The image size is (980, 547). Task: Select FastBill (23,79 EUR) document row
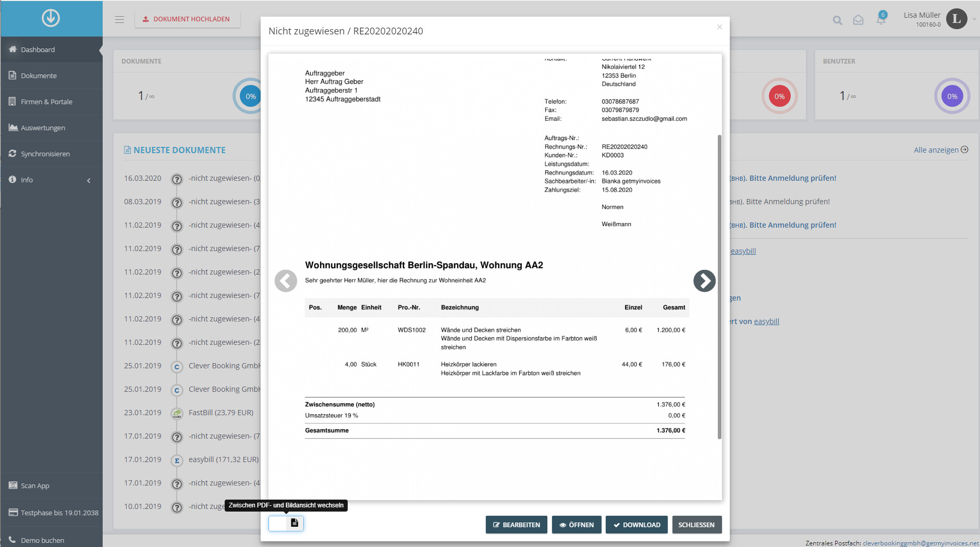pyautogui.click(x=221, y=413)
